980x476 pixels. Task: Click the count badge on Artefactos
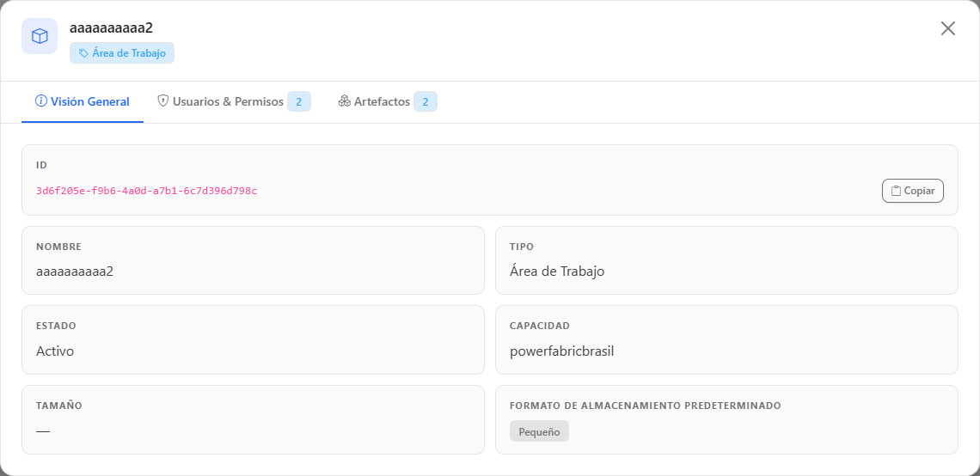[x=425, y=102]
